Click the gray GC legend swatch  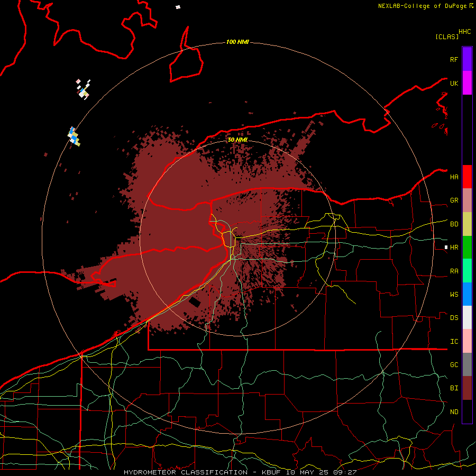pos(467,364)
